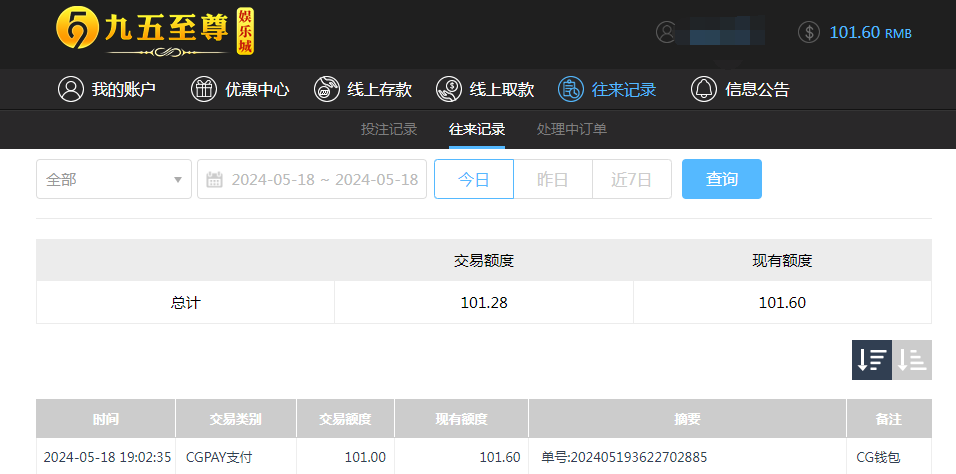This screenshot has height=474, width=956.
Task: Open 往来记录 main menu item
Action: point(607,89)
